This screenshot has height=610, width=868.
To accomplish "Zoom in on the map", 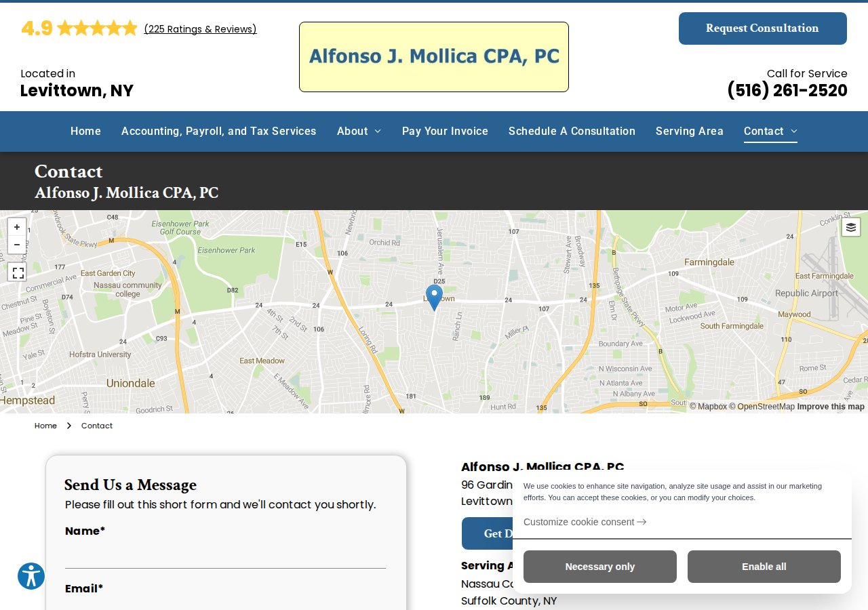I will 17,227.
